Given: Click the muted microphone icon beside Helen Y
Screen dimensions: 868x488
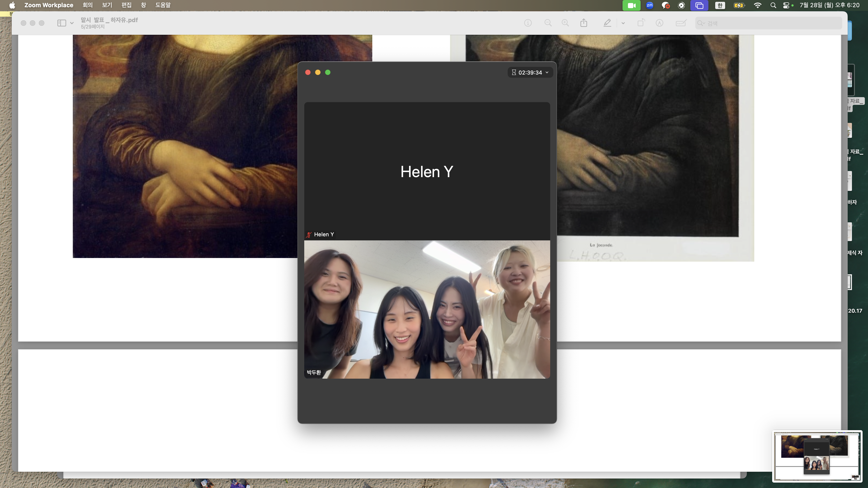Looking at the screenshot, I should (309, 235).
